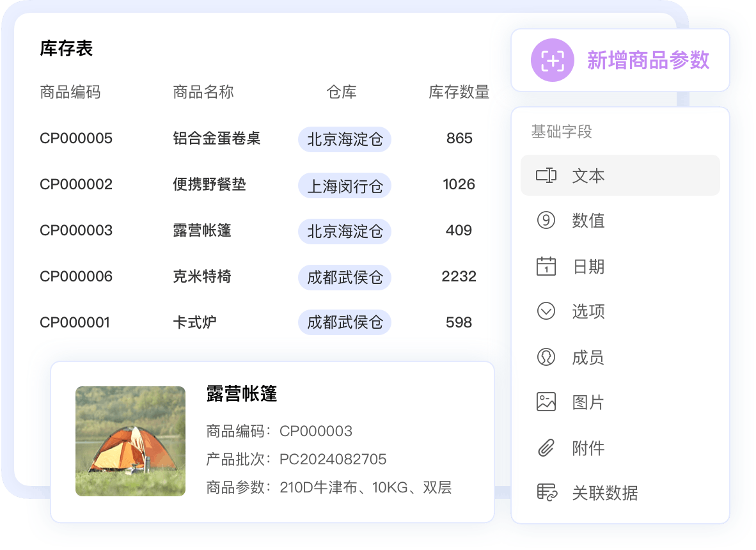
Task: Select the 成都武侯仓 tag for 克米特椅
Action: tap(344, 278)
